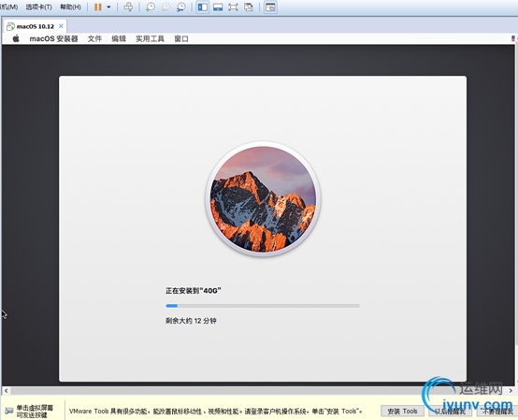Viewport: 518px width, 420px height.
Task: Open the 窗口 menu
Action: click(x=181, y=38)
